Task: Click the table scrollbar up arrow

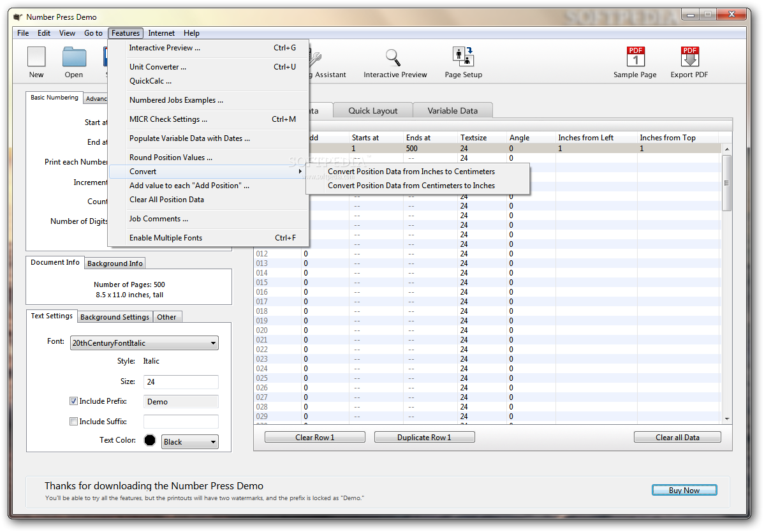Action: pyautogui.click(x=727, y=149)
